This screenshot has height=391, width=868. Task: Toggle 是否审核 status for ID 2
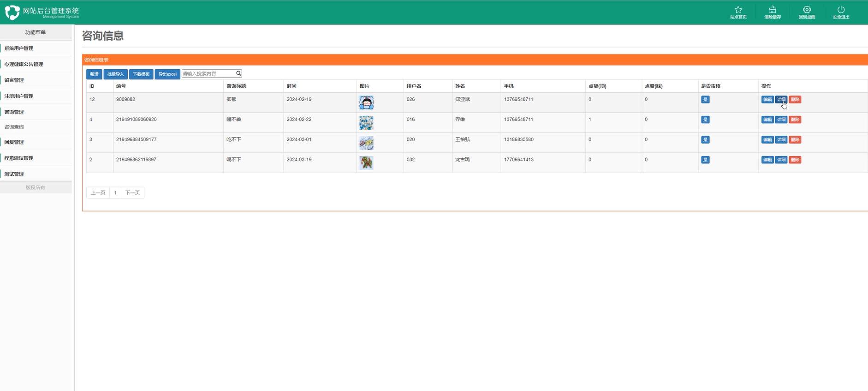[705, 160]
